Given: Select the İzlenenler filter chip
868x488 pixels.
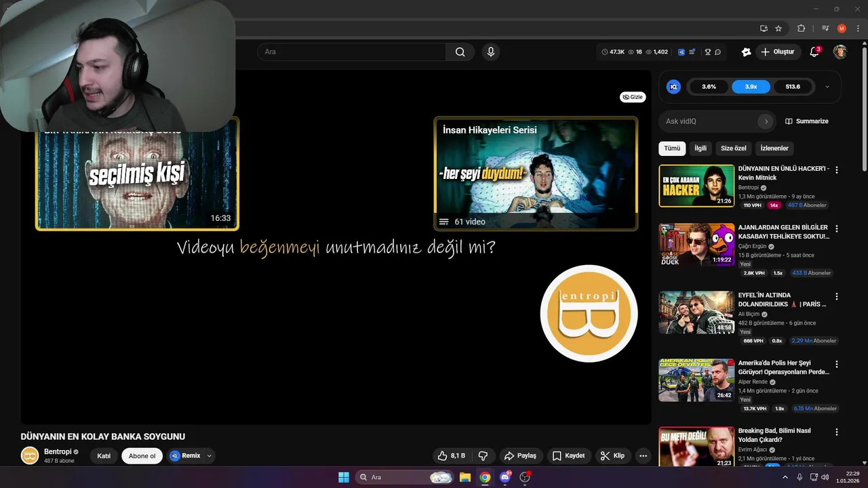Looking at the screenshot, I should (x=774, y=148).
